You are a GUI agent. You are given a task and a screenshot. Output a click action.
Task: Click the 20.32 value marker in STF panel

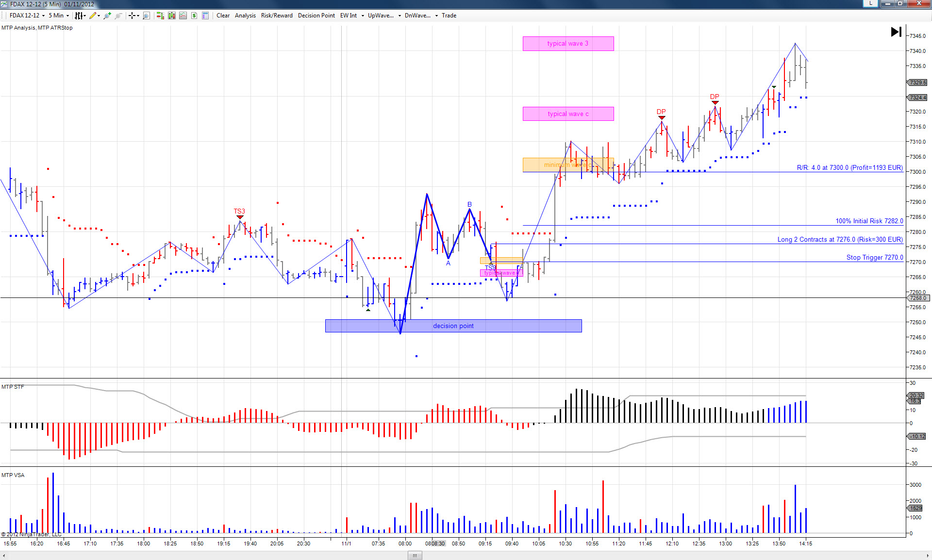[x=916, y=395]
